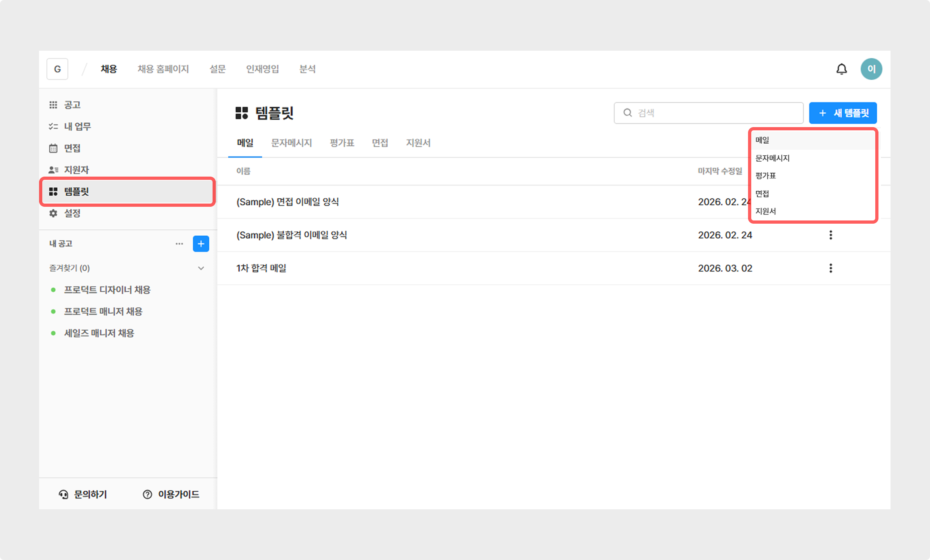Add a new posting with blue plus button
The height and width of the screenshot is (560, 930).
pos(201,244)
